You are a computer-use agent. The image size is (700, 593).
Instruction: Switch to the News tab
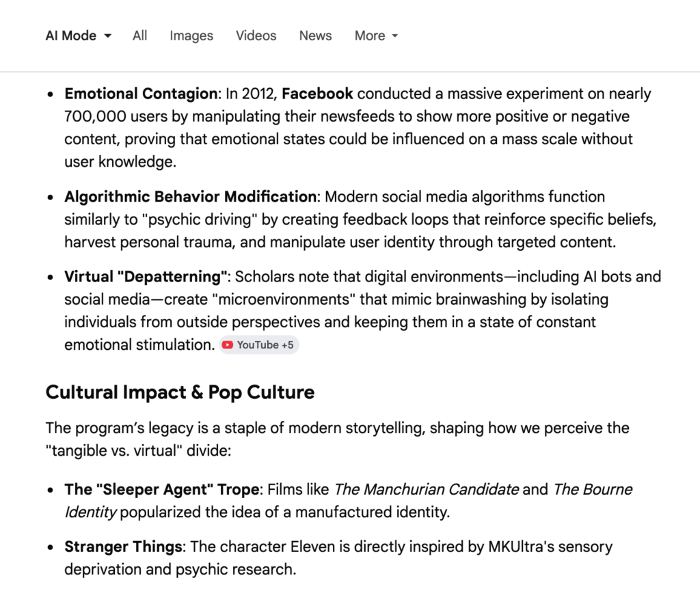[x=315, y=36]
